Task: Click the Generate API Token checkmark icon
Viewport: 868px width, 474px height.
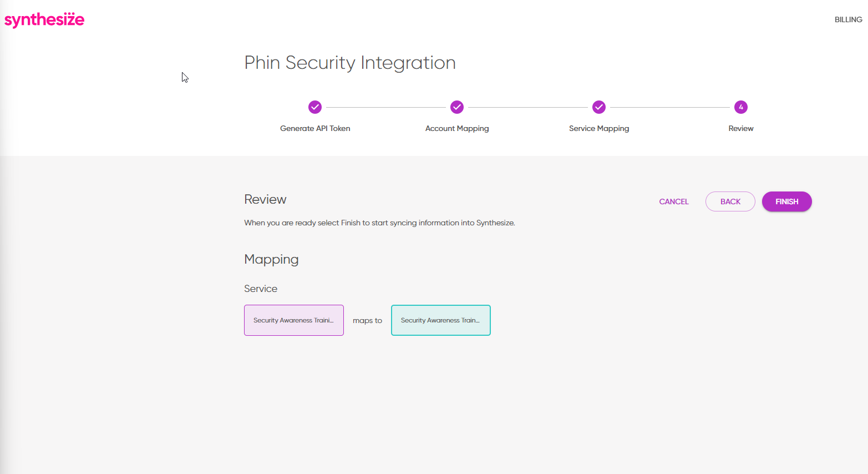Action: (315, 107)
